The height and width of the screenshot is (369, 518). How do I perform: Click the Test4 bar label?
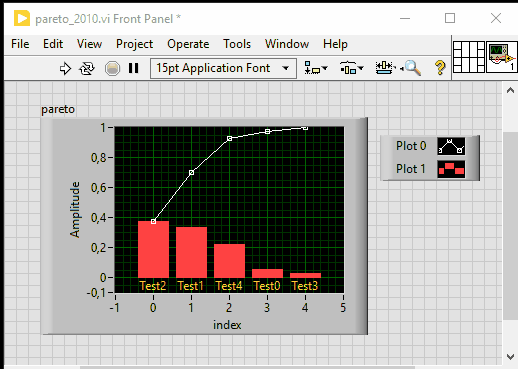tap(229, 286)
